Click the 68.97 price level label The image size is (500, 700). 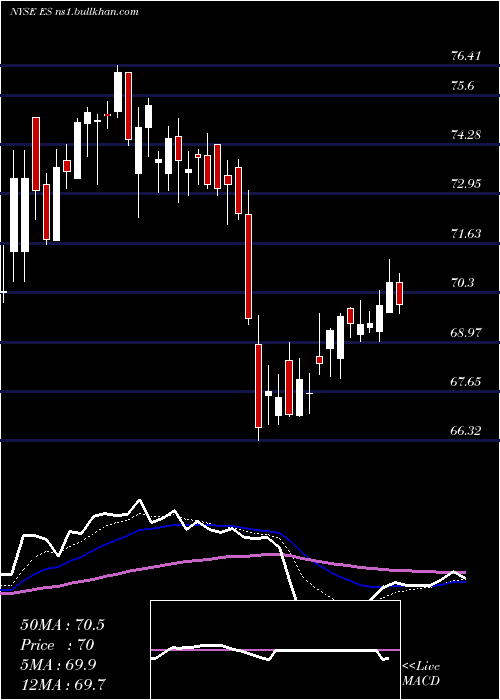tap(466, 333)
